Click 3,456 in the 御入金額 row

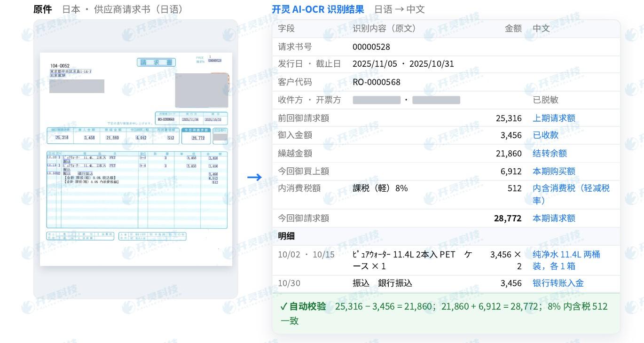click(x=511, y=135)
